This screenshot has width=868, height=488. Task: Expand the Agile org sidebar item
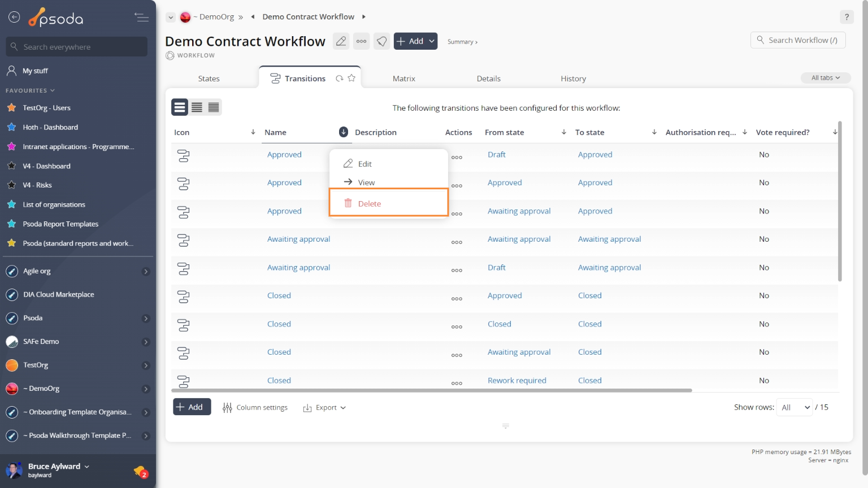tap(146, 272)
